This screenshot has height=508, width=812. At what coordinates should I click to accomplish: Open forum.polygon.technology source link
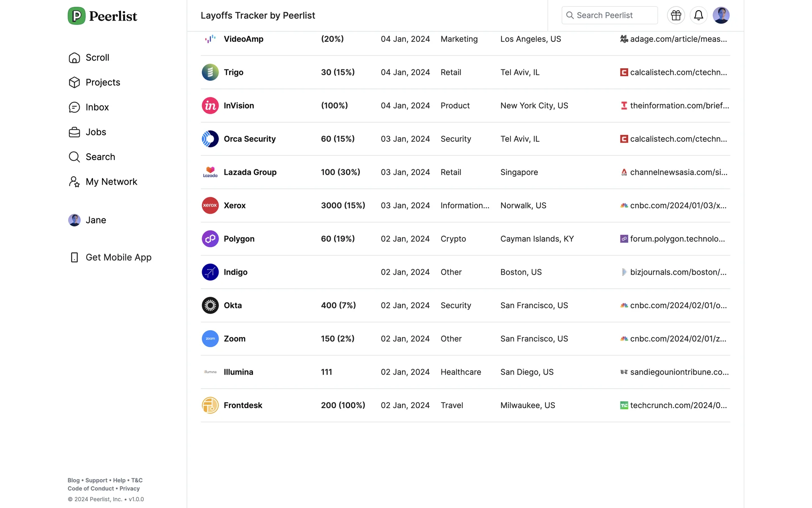pos(677,239)
